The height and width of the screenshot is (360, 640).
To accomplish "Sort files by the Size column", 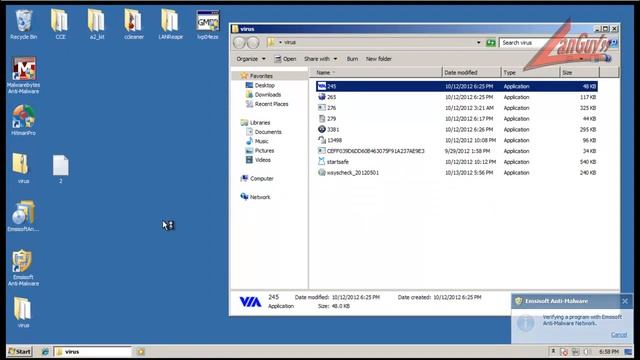I will click(580, 72).
